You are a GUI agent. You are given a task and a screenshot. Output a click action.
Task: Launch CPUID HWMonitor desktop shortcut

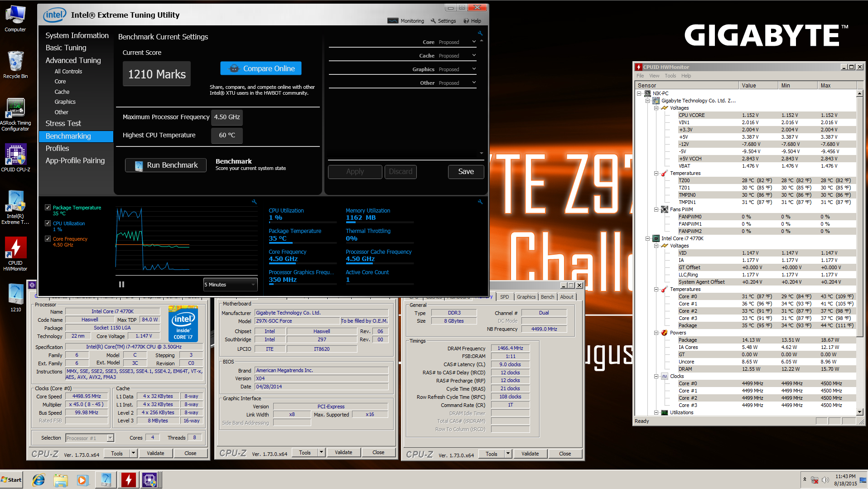tap(15, 254)
